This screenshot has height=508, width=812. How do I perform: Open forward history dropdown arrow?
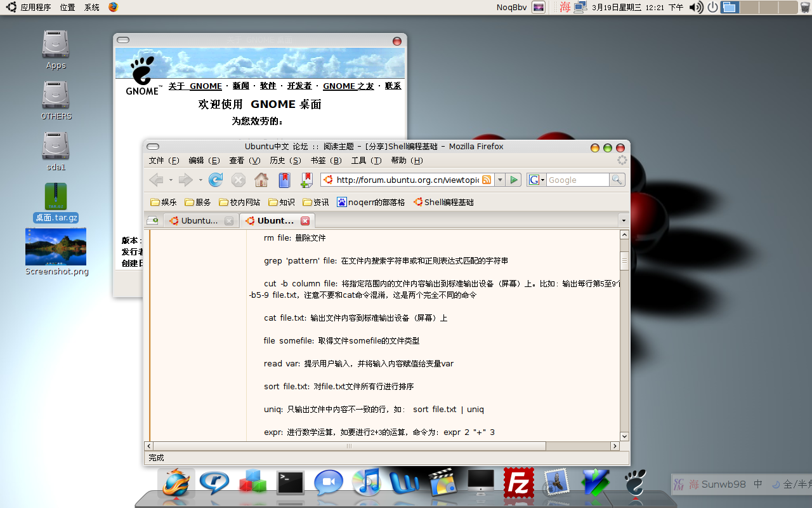click(200, 180)
